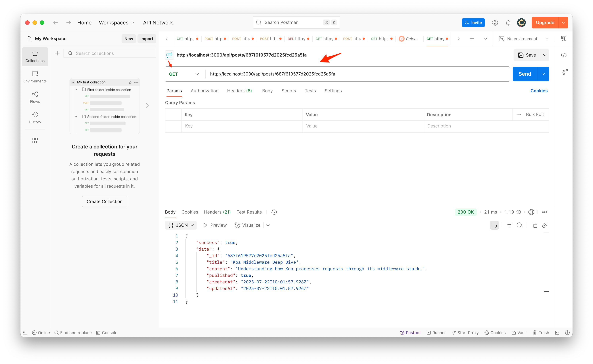
Task: Open the code snippet panel
Action: click(x=564, y=55)
